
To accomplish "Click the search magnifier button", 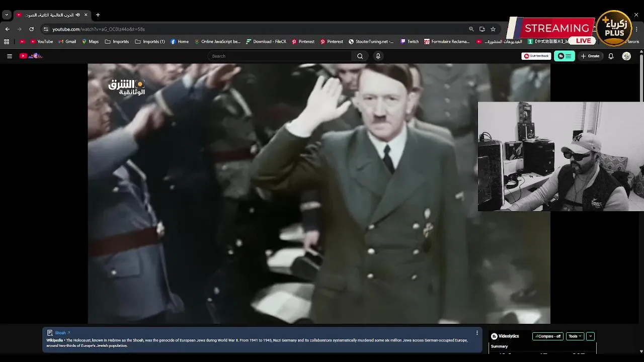I will [x=360, y=56].
